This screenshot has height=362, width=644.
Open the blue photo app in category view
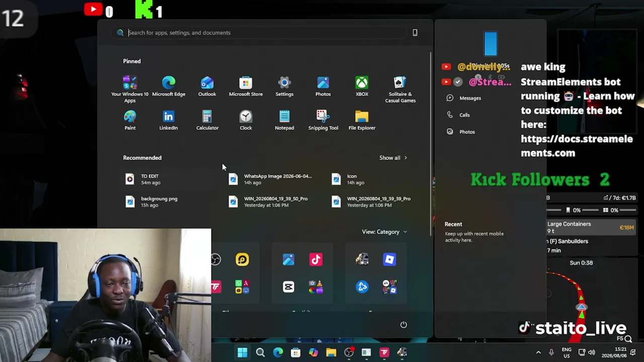coord(288,259)
